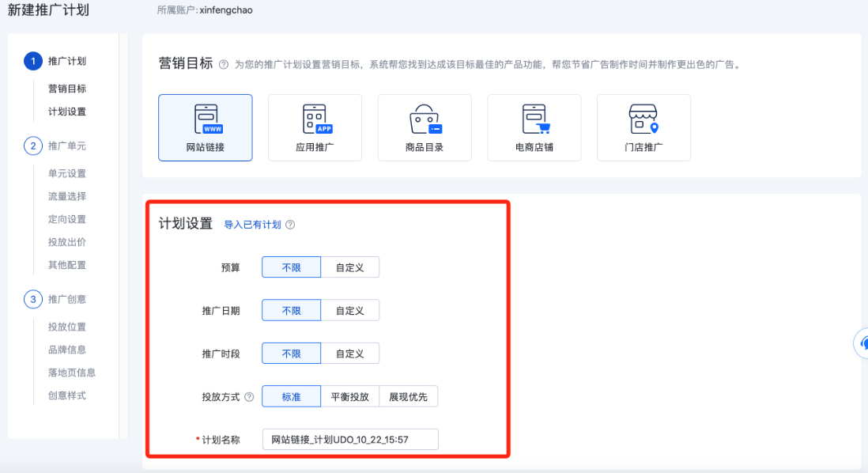The width and height of the screenshot is (868, 473).
Task: Open 其他配置 in sidebar
Action: (x=67, y=265)
